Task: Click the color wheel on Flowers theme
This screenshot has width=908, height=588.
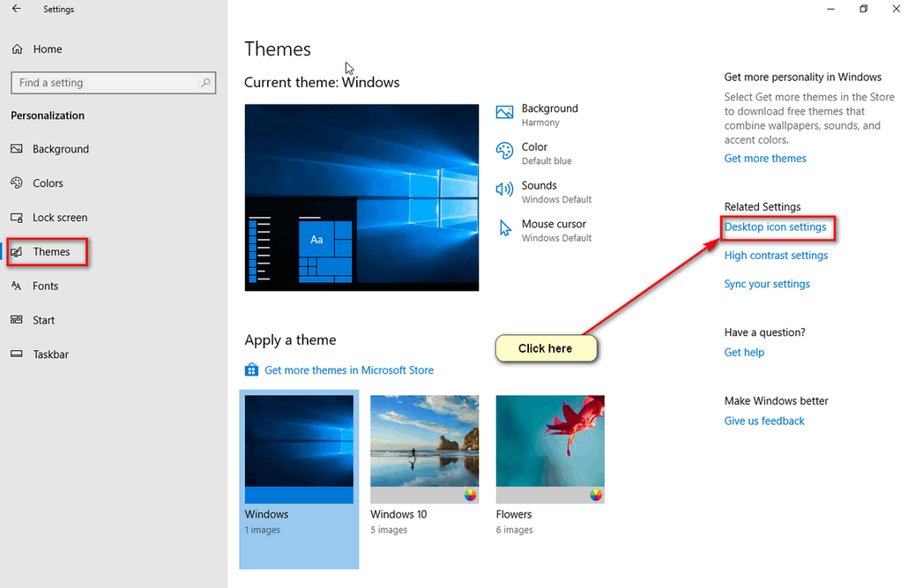Action: (x=596, y=495)
